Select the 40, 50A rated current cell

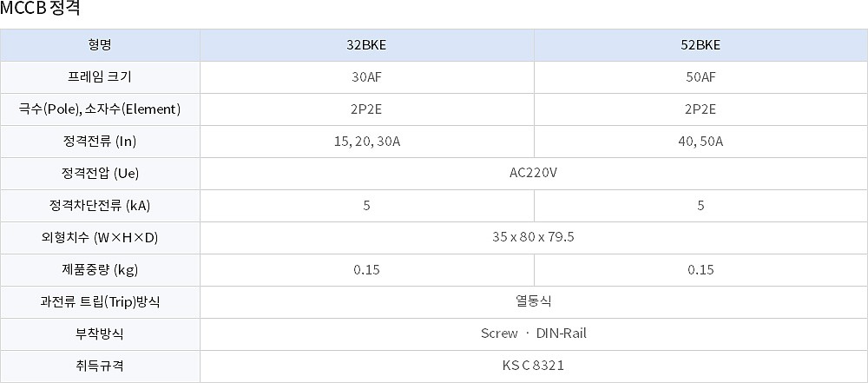point(700,142)
